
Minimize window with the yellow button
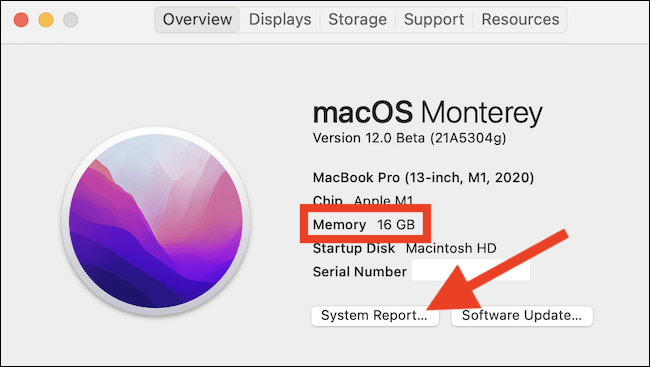tap(46, 19)
